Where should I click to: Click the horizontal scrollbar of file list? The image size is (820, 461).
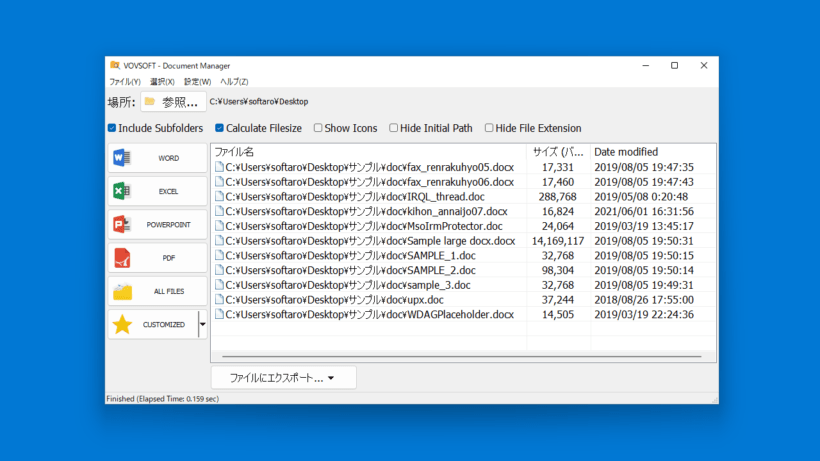tap(462, 356)
